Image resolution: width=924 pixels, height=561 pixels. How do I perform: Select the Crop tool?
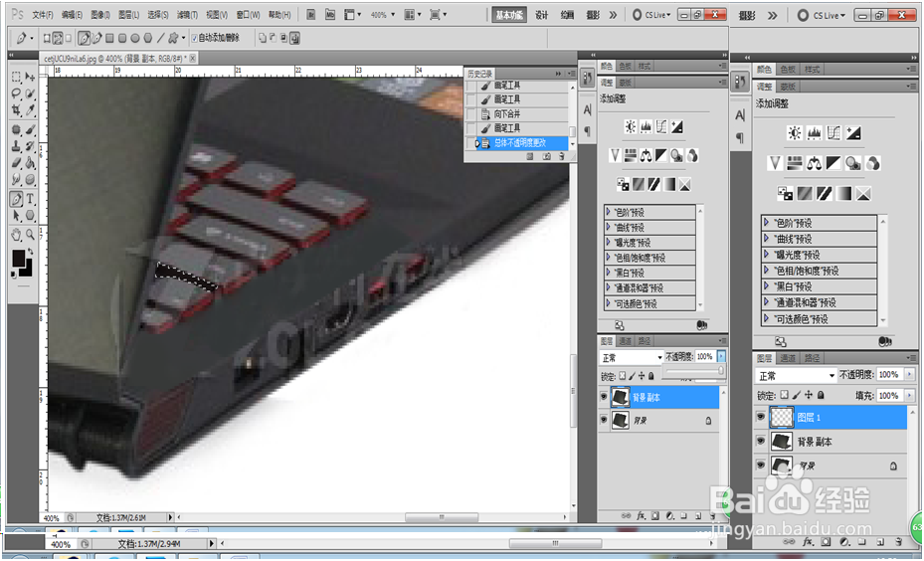(16, 109)
